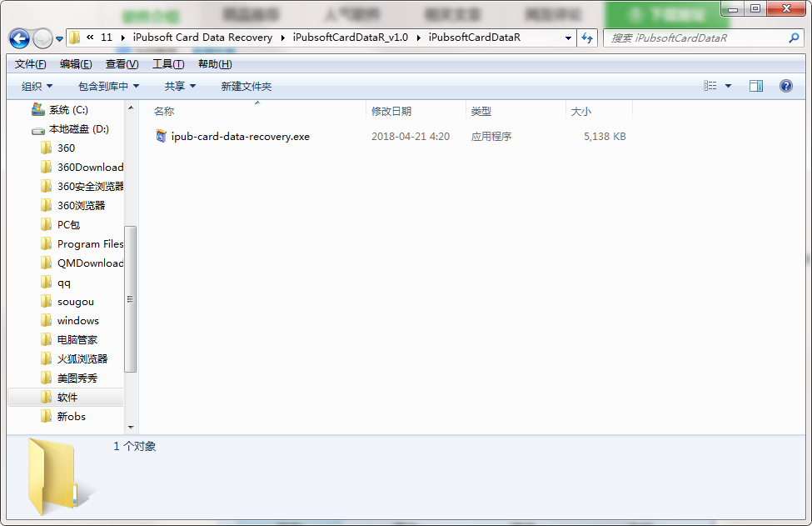
Task: Toggle the preview pane icon
Action: 756,86
